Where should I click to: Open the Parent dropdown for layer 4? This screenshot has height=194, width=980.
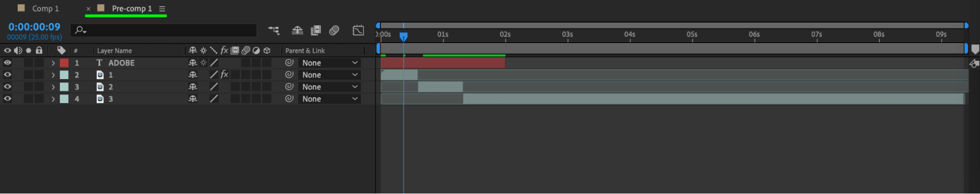pos(329,99)
